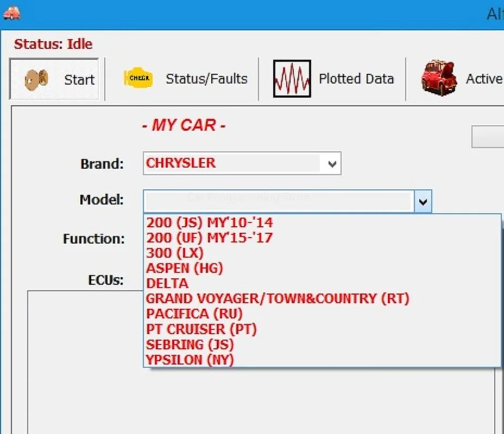Select the Start tab
This screenshot has height=434, width=504.
click(x=79, y=80)
